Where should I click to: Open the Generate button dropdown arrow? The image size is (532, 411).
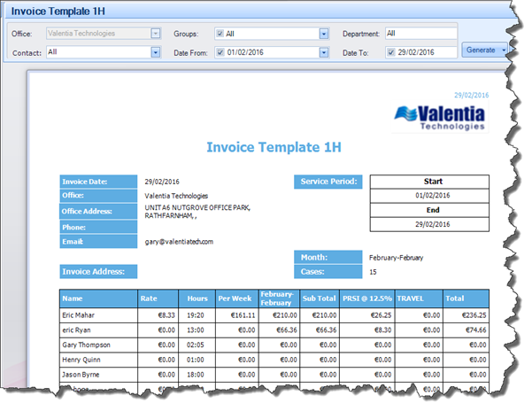[x=505, y=50]
